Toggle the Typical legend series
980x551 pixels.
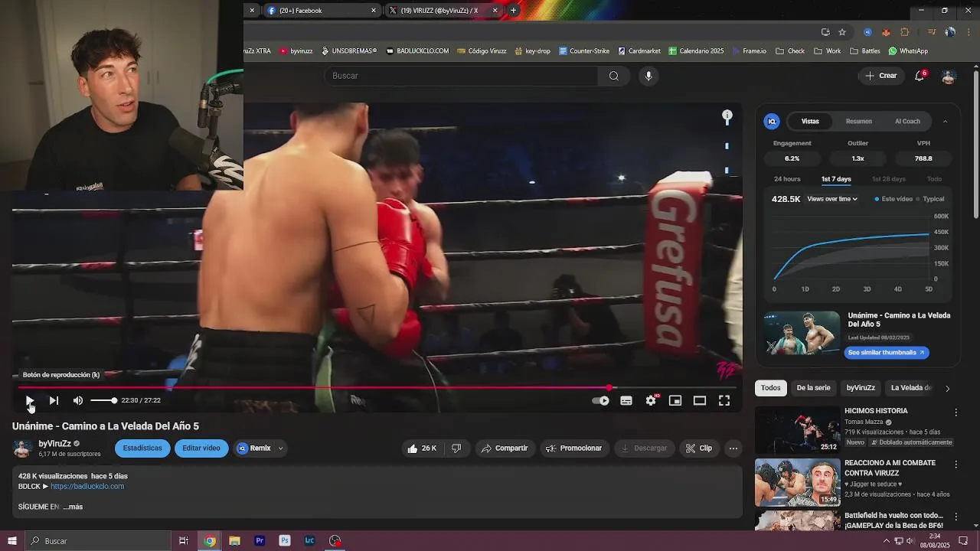coord(929,199)
